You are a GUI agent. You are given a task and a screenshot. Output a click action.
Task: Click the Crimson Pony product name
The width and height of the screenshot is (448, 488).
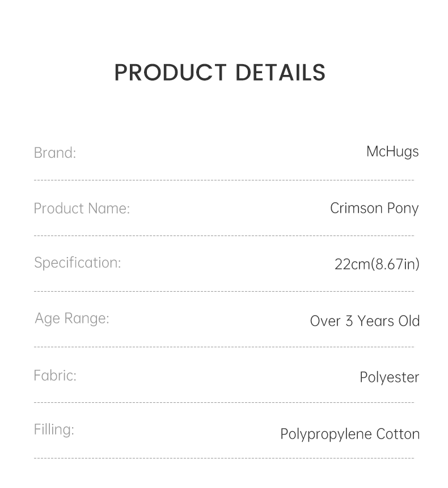[374, 208]
